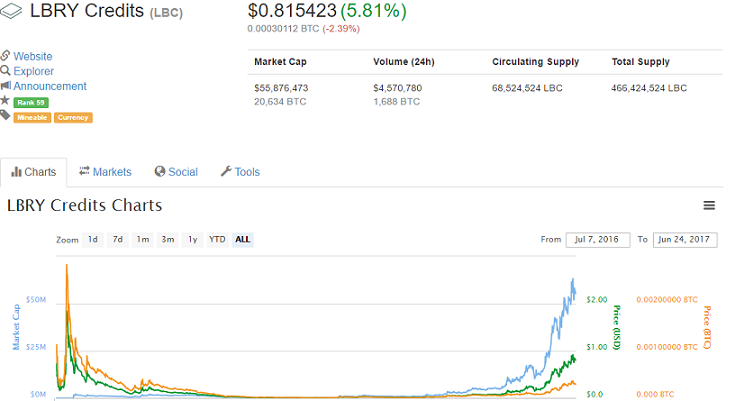735x401 pixels.
Task: Click the 0.00200000 BTC axis tick
Action: point(667,300)
